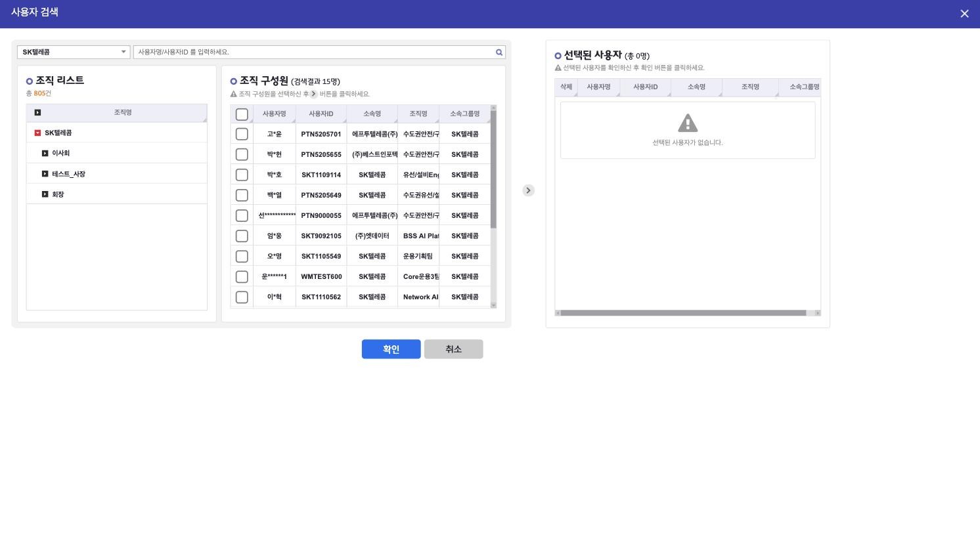Click left scroll arrow in 선택된 사용자 table
Viewport: 980px width, 533px height.
point(558,313)
